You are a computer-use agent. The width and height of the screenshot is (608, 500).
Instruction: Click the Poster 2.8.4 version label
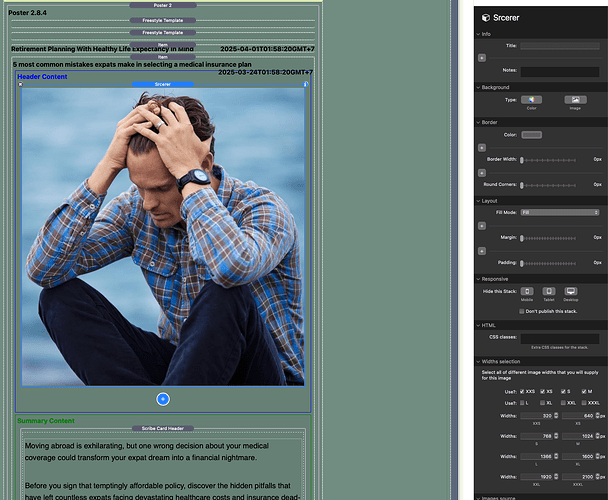point(28,13)
